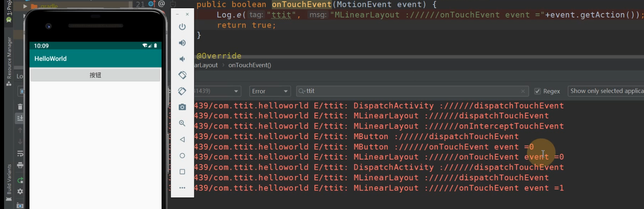Open logcat settings gear icon
This screenshot has width=644, height=209.
point(20,191)
